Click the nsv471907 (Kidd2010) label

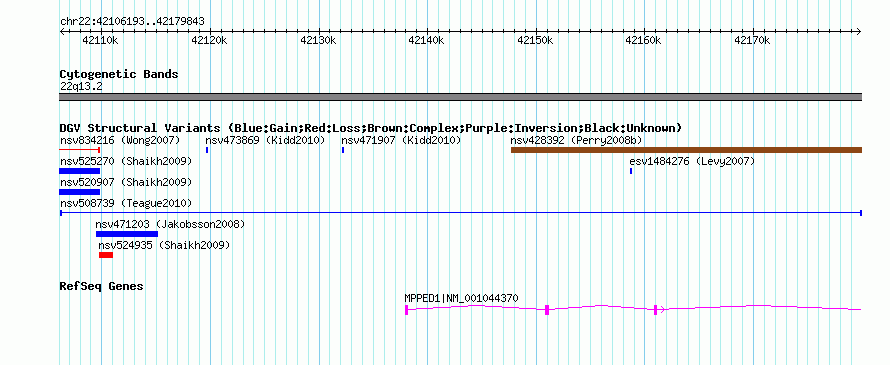tap(401, 140)
